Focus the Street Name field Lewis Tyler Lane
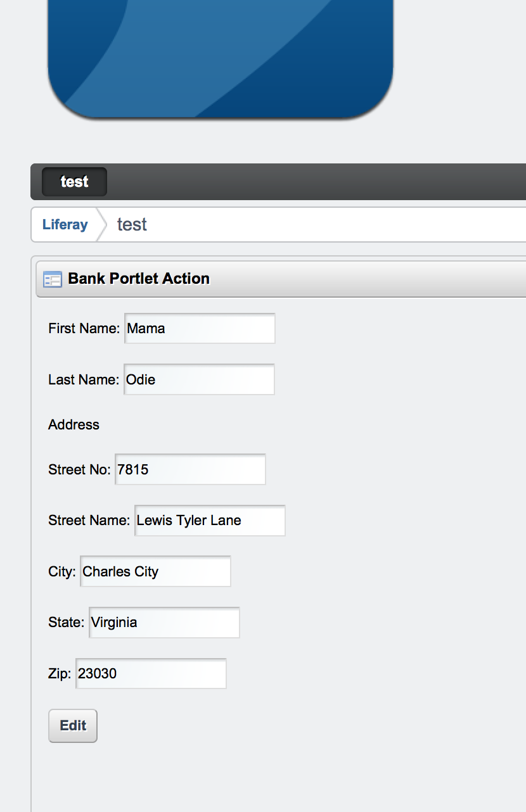 pyautogui.click(x=210, y=521)
